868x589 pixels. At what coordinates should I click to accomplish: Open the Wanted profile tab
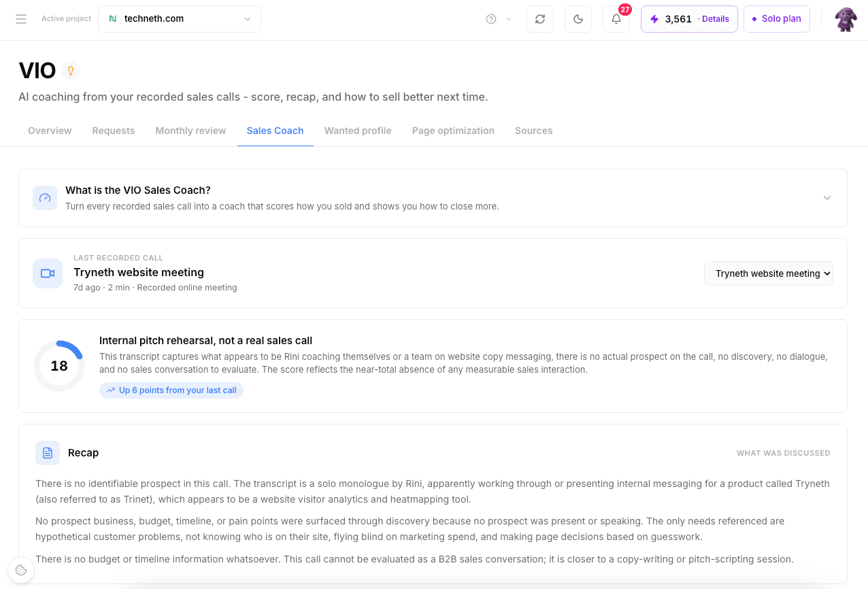point(358,131)
